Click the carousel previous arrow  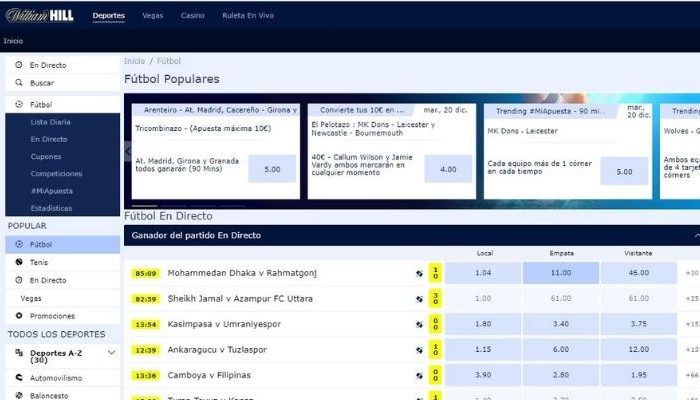click(128, 151)
